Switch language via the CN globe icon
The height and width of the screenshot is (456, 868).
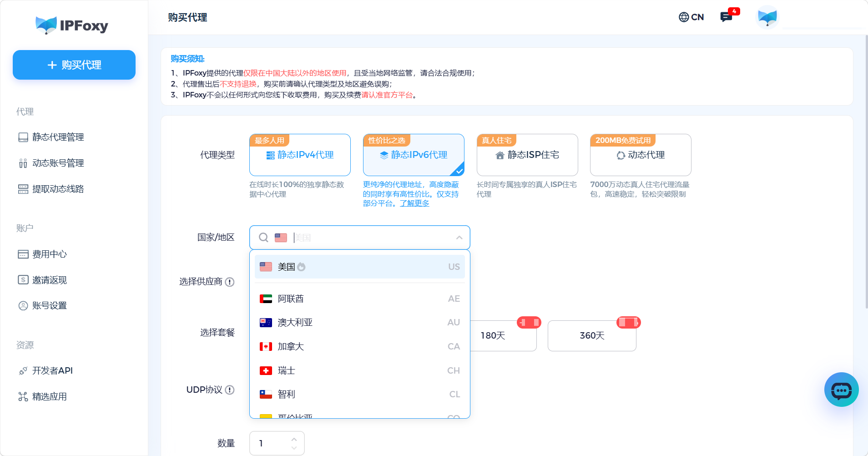pyautogui.click(x=691, y=17)
